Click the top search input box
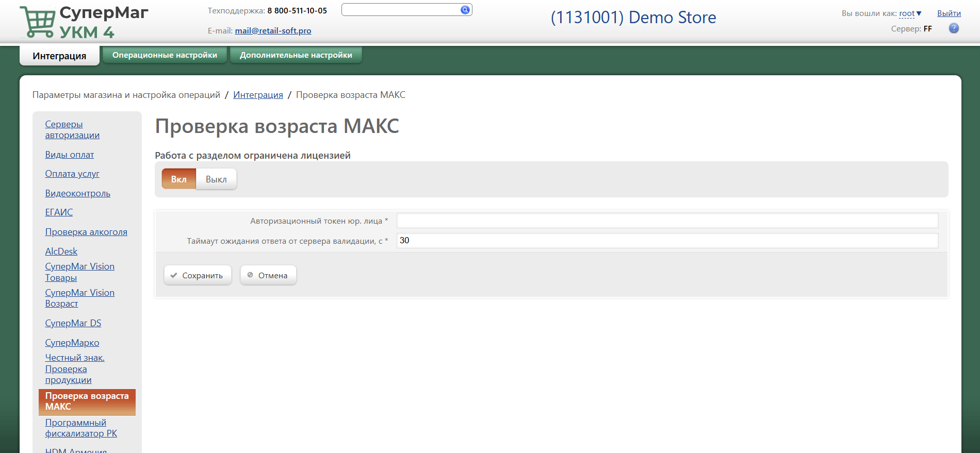The image size is (980, 453). click(400, 10)
